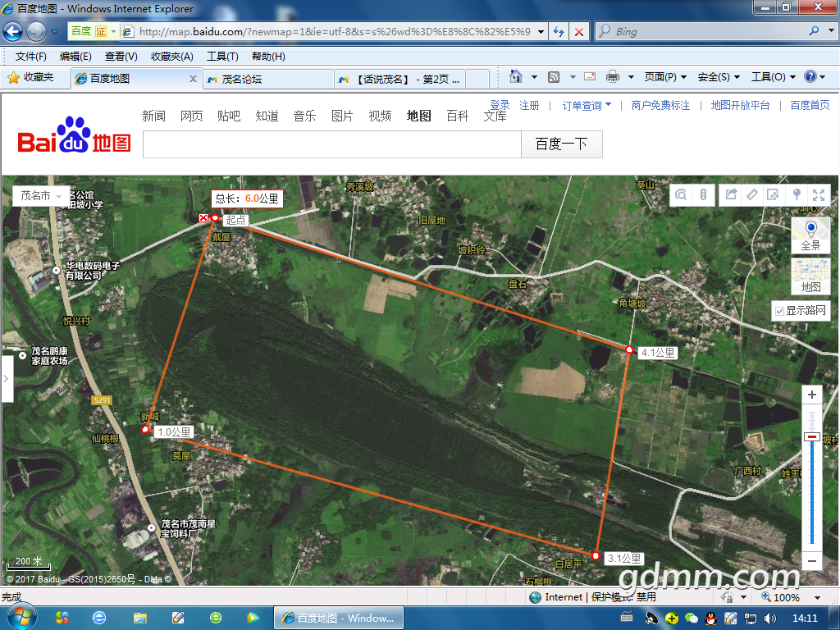Open the 文件(F) menu
The height and width of the screenshot is (630, 840).
(x=30, y=57)
